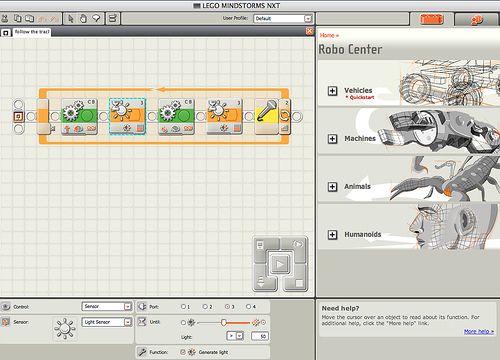Open the Light Sensor type dropdown
This screenshot has height=360, width=500.
coord(128,322)
